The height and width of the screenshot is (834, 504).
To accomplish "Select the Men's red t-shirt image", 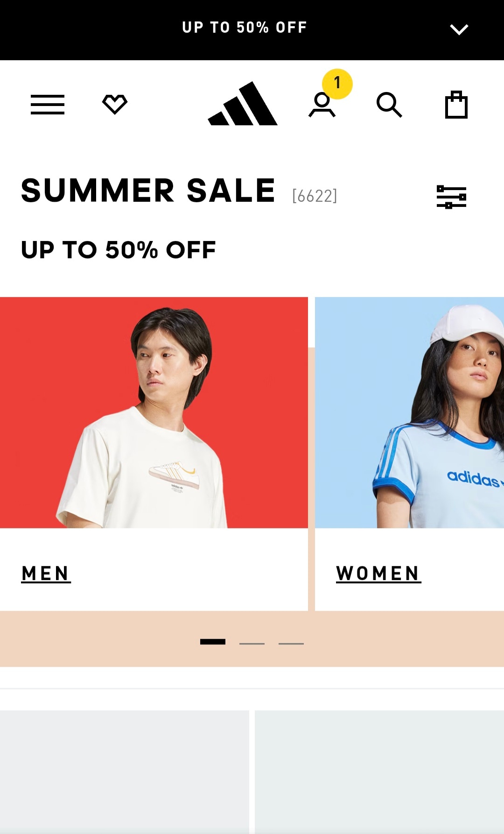I will pyautogui.click(x=154, y=413).
